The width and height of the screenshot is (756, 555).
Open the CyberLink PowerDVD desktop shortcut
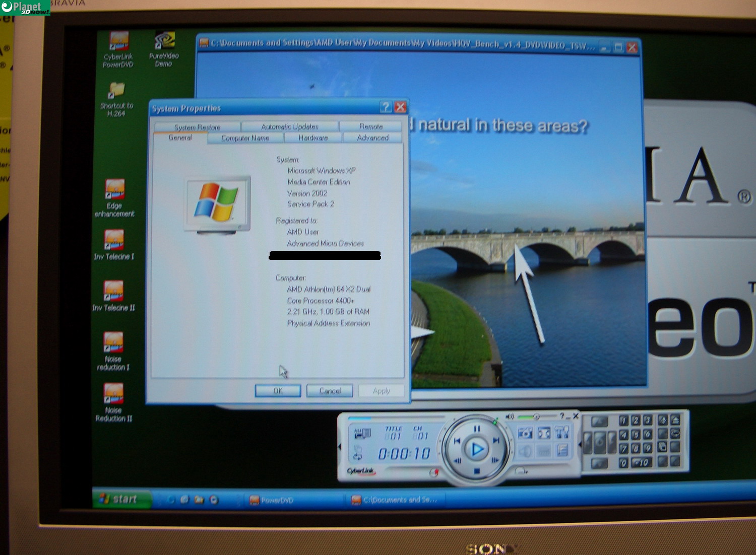coord(118,49)
